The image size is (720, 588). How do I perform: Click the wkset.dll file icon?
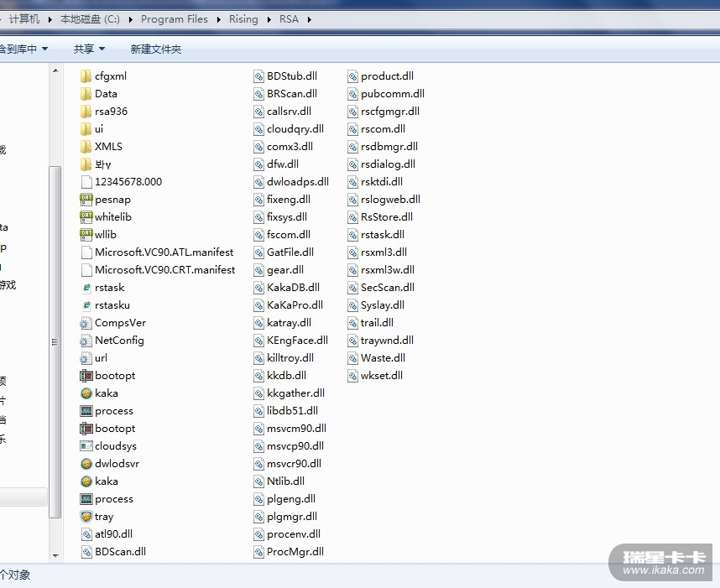tap(352, 376)
